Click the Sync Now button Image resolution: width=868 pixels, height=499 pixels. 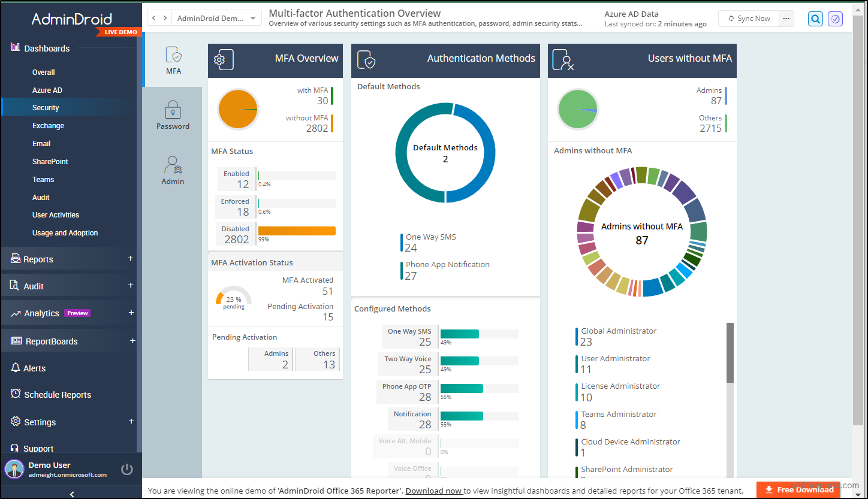[x=749, y=19]
